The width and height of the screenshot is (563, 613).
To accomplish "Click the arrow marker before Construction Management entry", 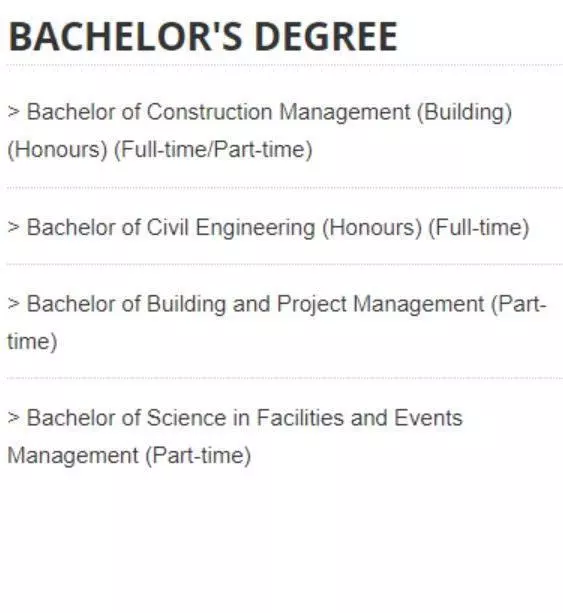I will [x=13, y=112].
